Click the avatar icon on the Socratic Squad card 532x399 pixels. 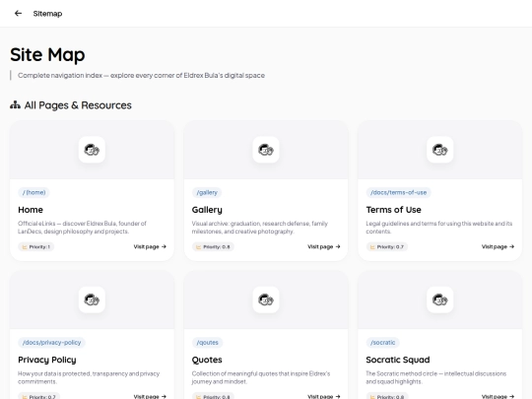[439, 299]
